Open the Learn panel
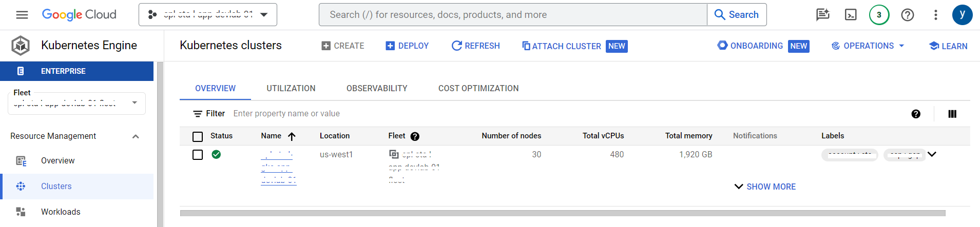 pos(948,46)
